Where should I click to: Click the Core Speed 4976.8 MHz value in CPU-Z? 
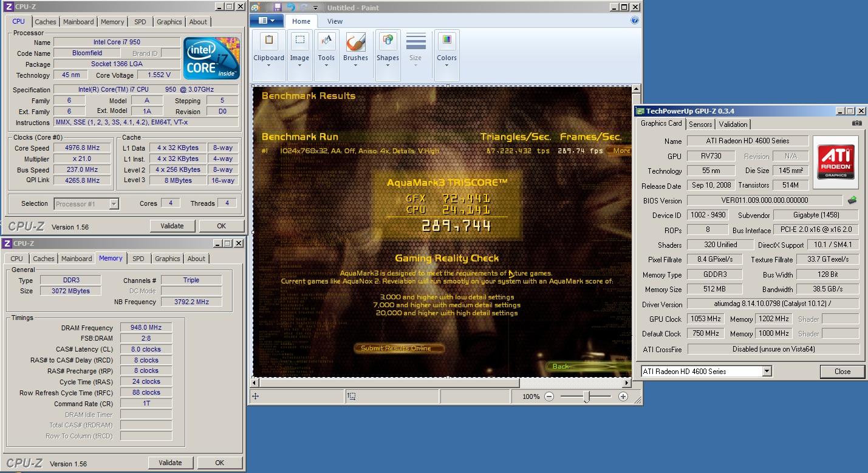click(83, 148)
